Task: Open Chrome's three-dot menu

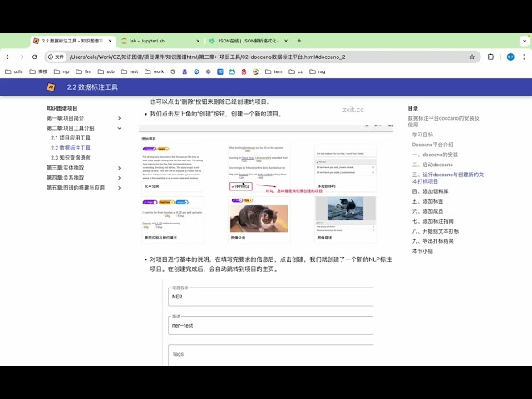Action: pyautogui.click(x=524, y=57)
